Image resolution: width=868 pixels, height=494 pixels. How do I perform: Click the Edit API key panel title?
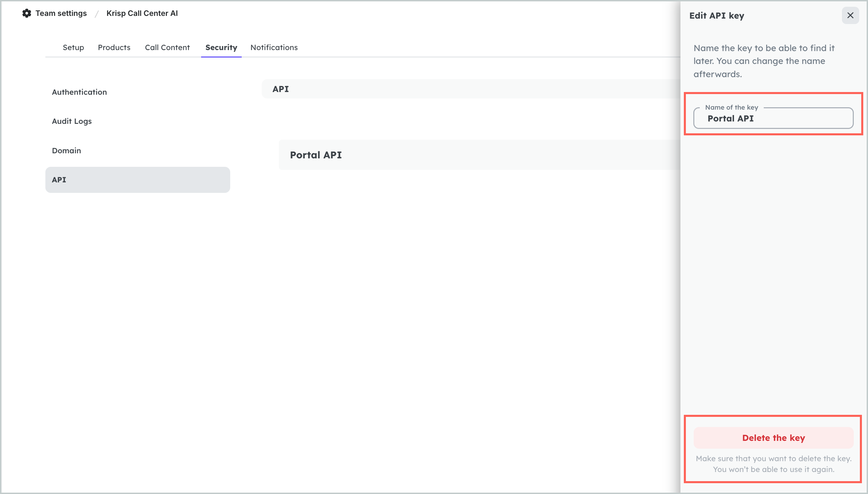pos(716,16)
